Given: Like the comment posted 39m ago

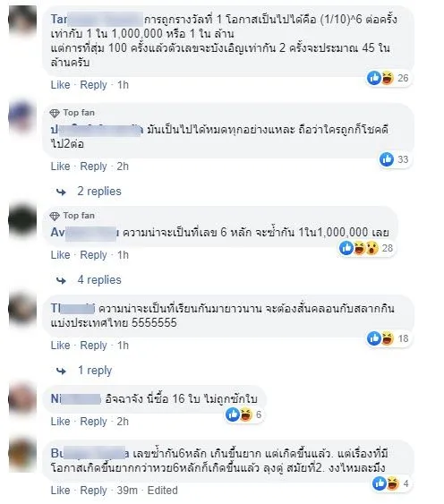Looking at the screenshot, I should 60,491.
